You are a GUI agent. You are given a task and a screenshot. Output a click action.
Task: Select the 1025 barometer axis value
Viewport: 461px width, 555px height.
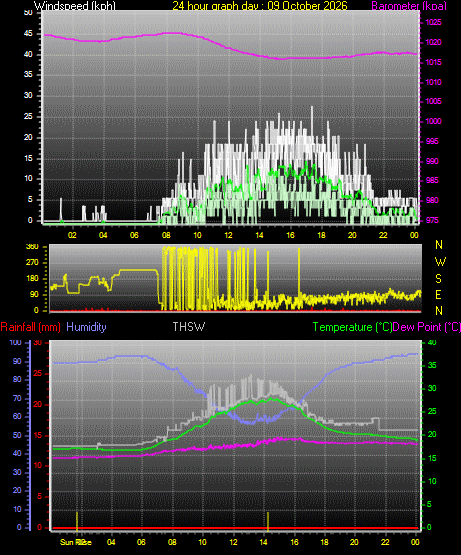click(x=433, y=22)
